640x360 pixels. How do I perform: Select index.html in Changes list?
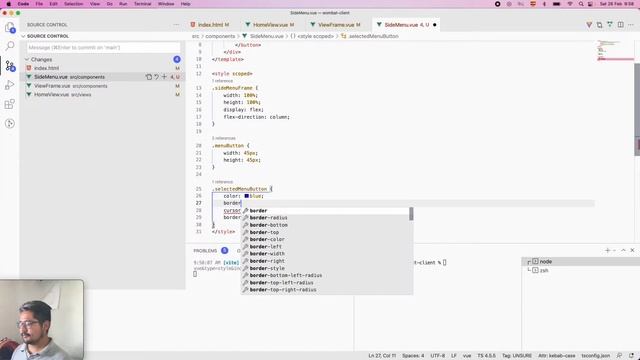tap(102, 68)
